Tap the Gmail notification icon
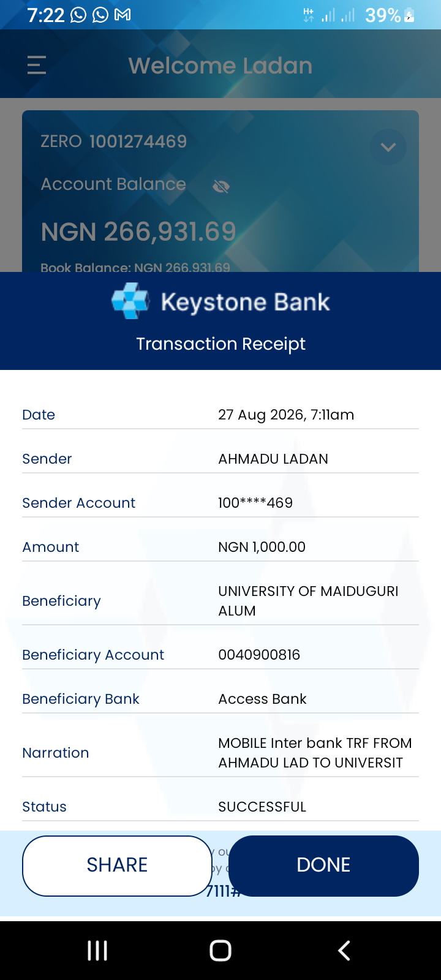This screenshot has height=980, width=441. coord(123,14)
